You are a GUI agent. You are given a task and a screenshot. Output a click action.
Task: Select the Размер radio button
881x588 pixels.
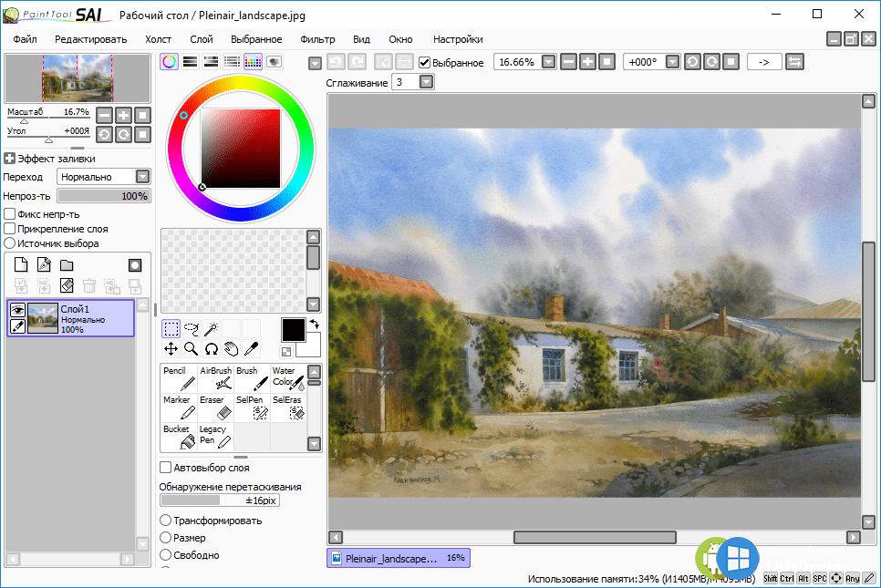point(166,538)
